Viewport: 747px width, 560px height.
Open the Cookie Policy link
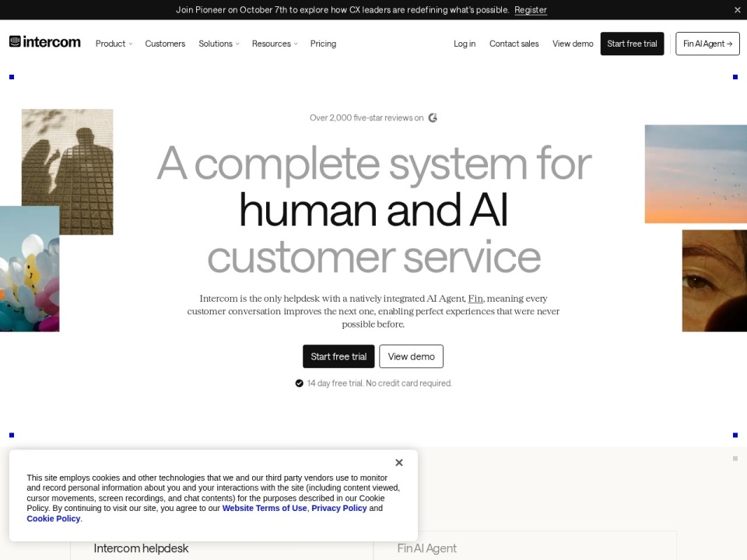pos(54,519)
